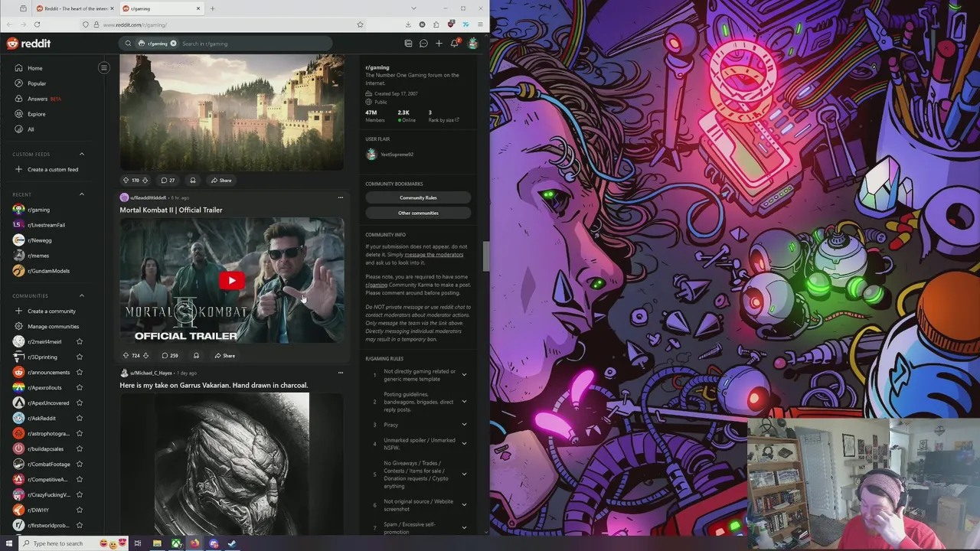Open Firefox downloads icon

(x=408, y=24)
